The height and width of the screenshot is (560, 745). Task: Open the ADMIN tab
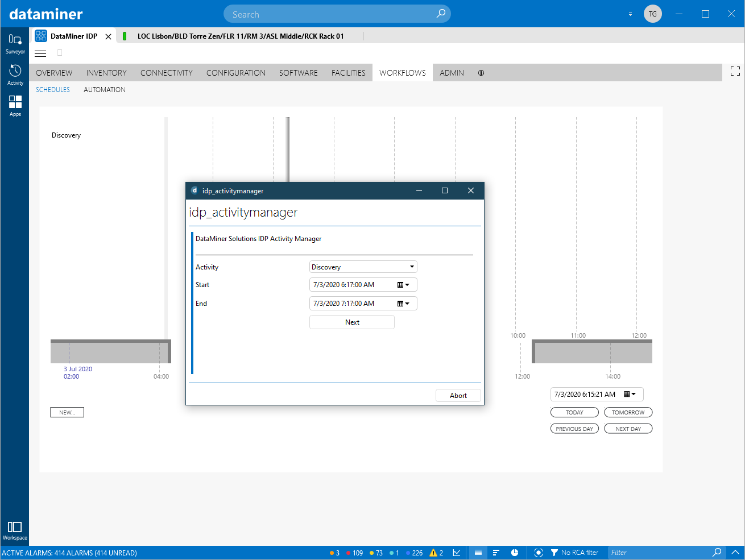(452, 73)
